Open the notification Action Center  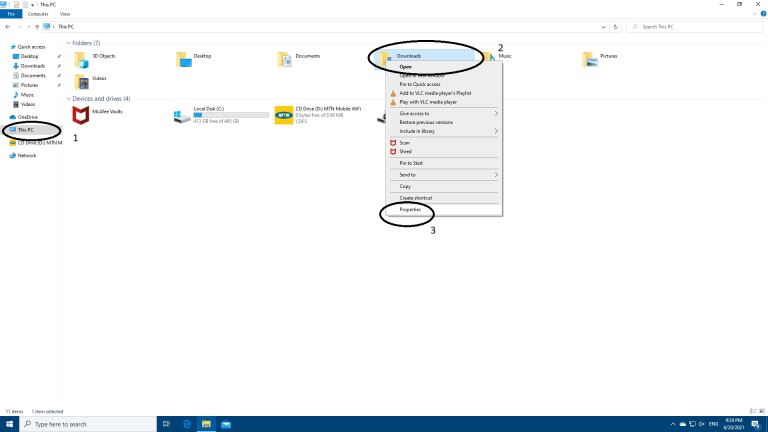756,424
